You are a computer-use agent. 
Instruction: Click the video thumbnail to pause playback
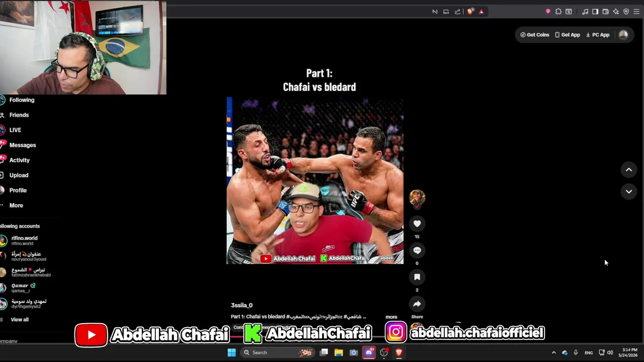(315, 180)
